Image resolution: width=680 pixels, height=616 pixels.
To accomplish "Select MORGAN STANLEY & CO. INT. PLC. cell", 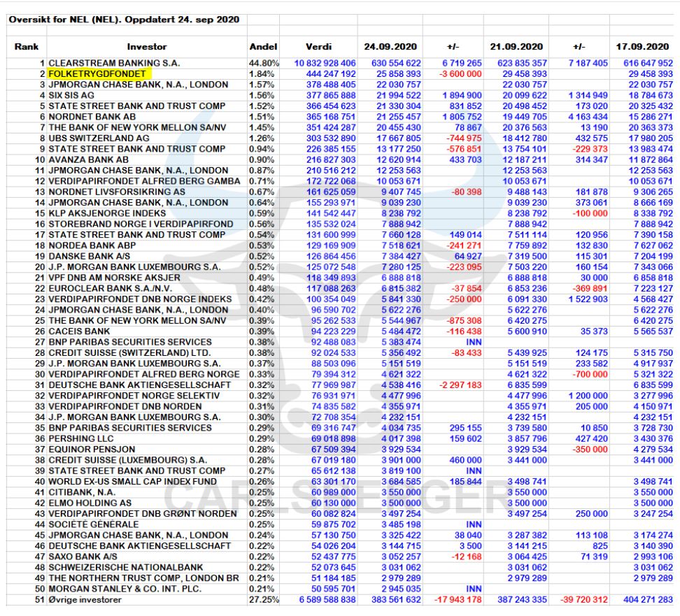I will (125, 589).
